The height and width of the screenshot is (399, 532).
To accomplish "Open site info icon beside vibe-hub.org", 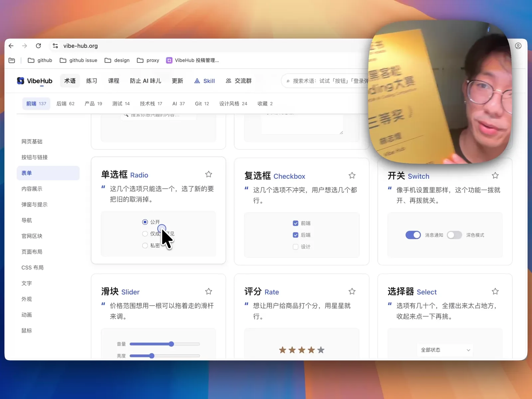I will point(55,46).
